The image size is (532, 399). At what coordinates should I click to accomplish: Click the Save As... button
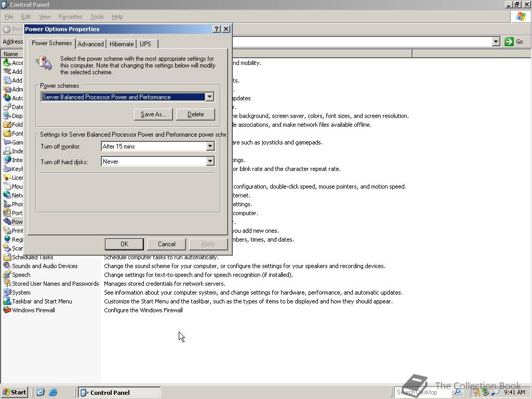[x=153, y=114]
